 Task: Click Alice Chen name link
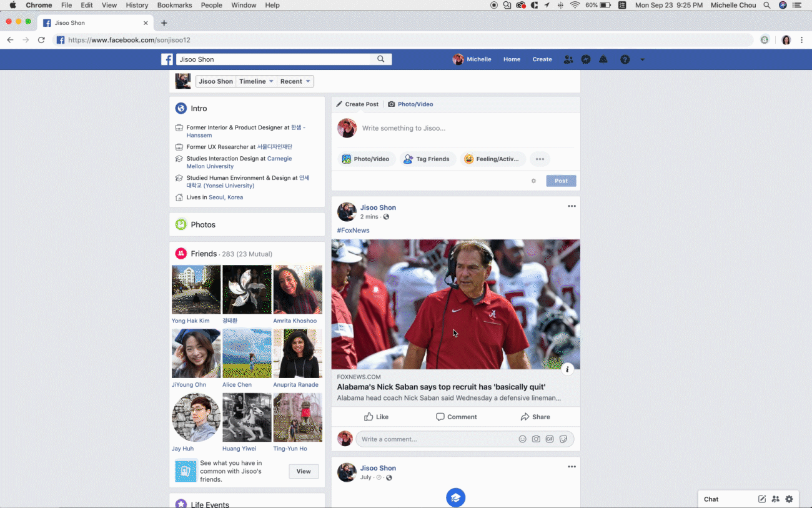point(237,385)
